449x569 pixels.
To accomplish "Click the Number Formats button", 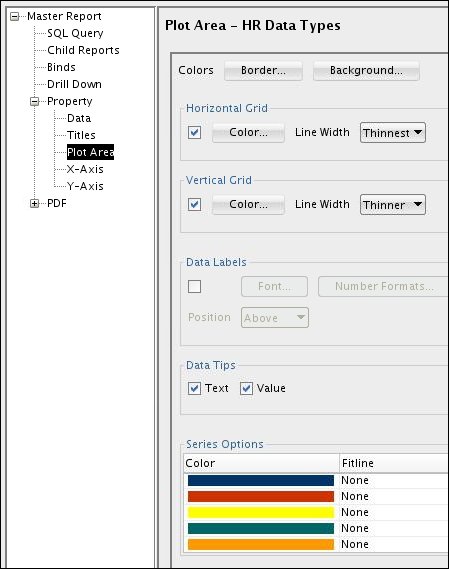I will [383, 286].
